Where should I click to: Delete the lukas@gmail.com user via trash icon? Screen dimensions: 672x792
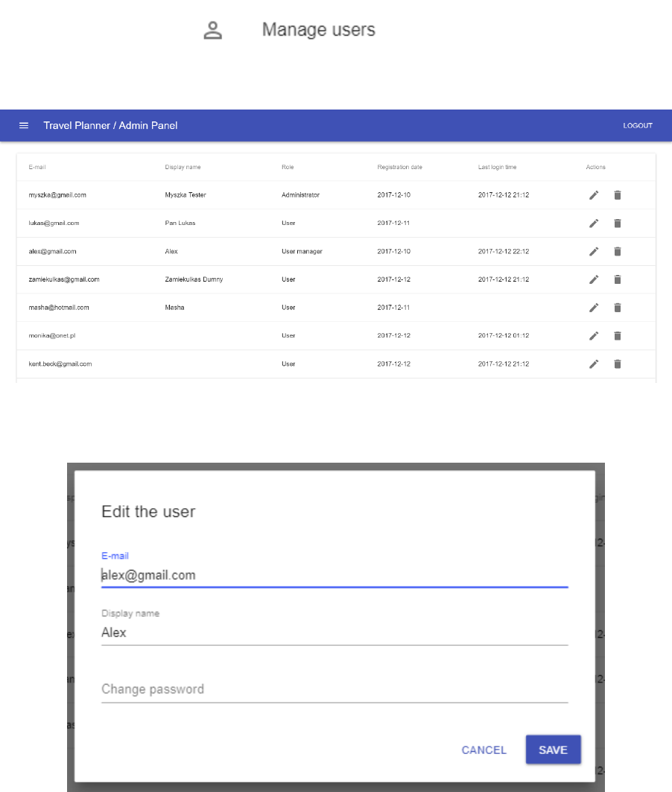click(x=618, y=224)
